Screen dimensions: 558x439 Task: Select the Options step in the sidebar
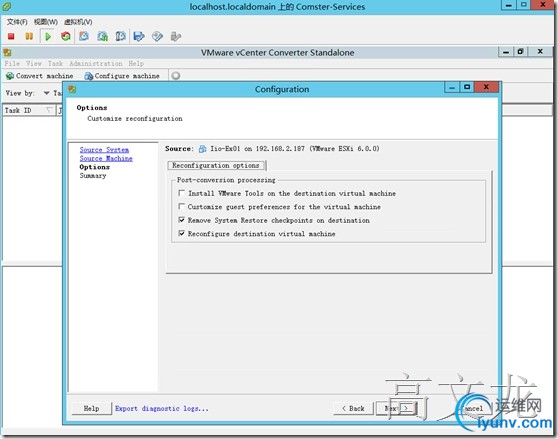click(x=95, y=167)
